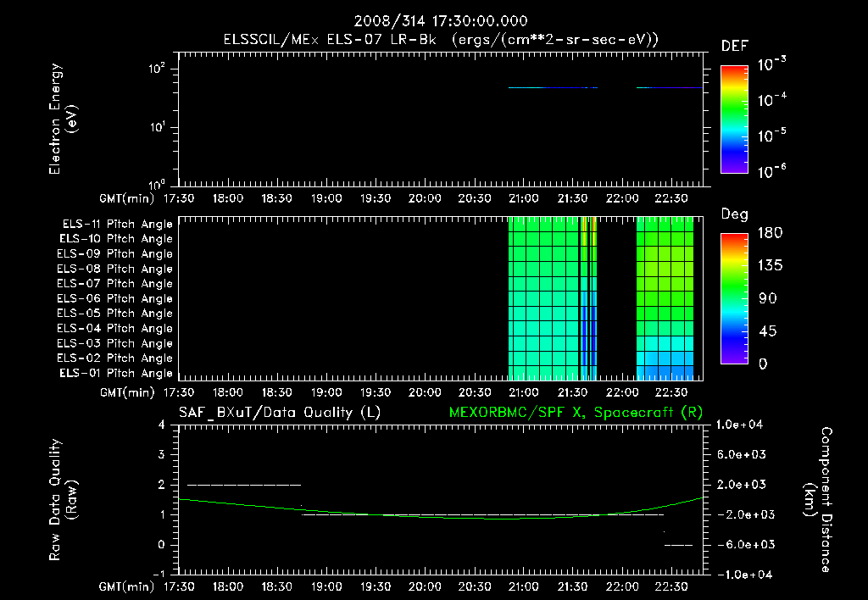The width and height of the screenshot is (868, 600).
Task: Click the 1.0e+04 right axis value
Action: [x=739, y=425]
